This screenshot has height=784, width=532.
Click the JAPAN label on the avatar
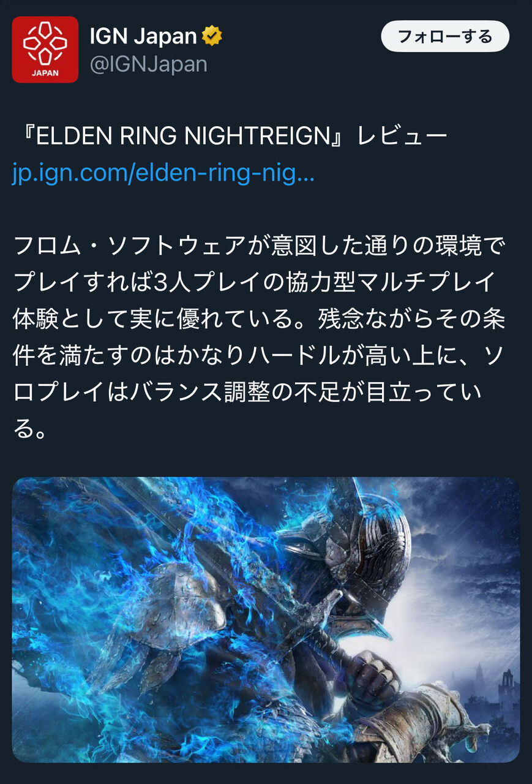click(x=45, y=73)
